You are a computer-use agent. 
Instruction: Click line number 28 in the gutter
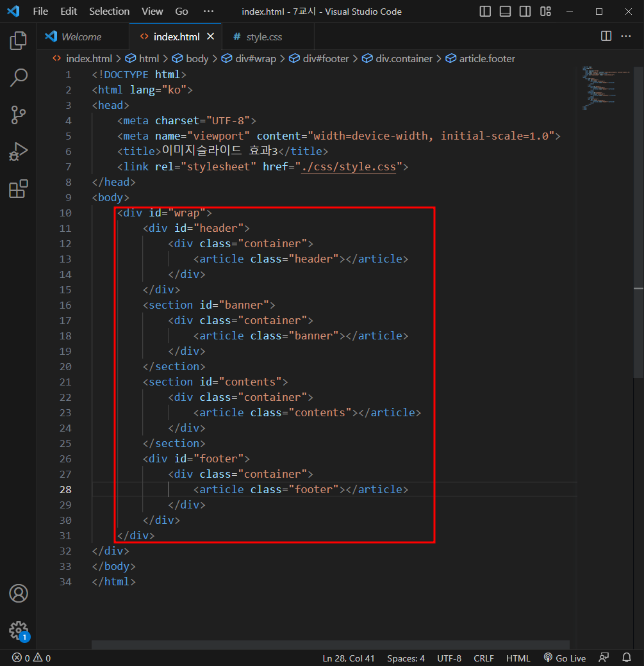[65, 489]
